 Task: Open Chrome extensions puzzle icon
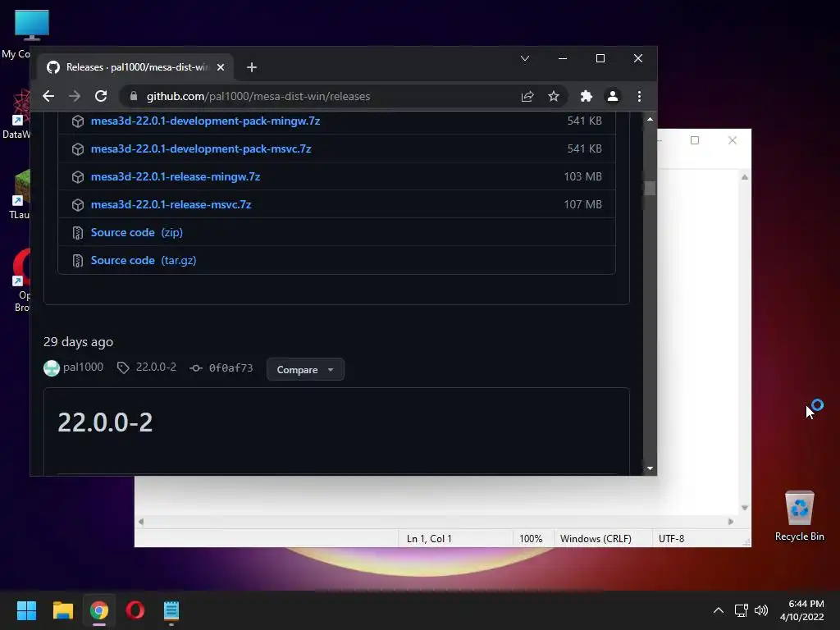pyautogui.click(x=586, y=96)
